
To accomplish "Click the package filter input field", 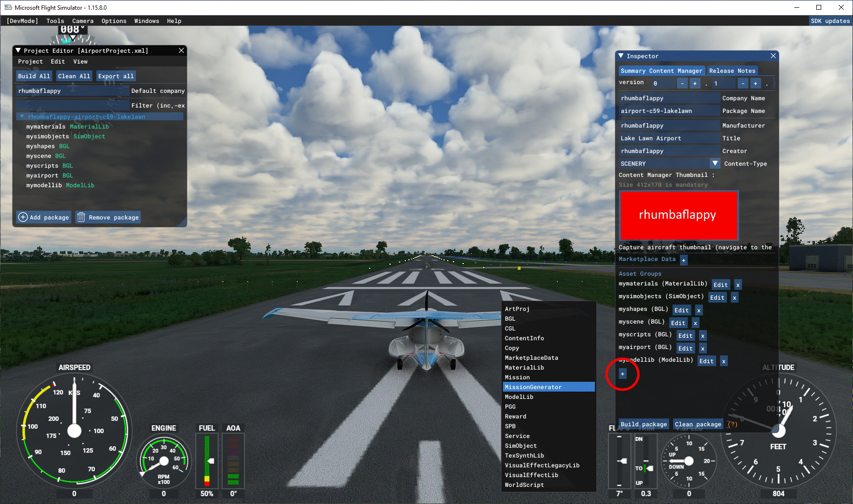I will click(72, 105).
